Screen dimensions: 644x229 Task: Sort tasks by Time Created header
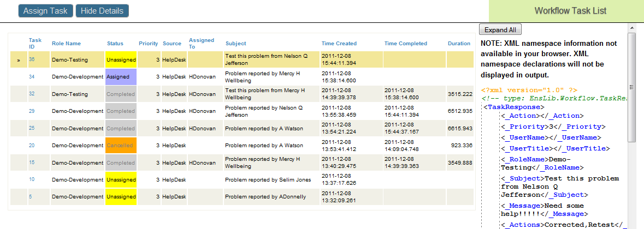click(339, 44)
